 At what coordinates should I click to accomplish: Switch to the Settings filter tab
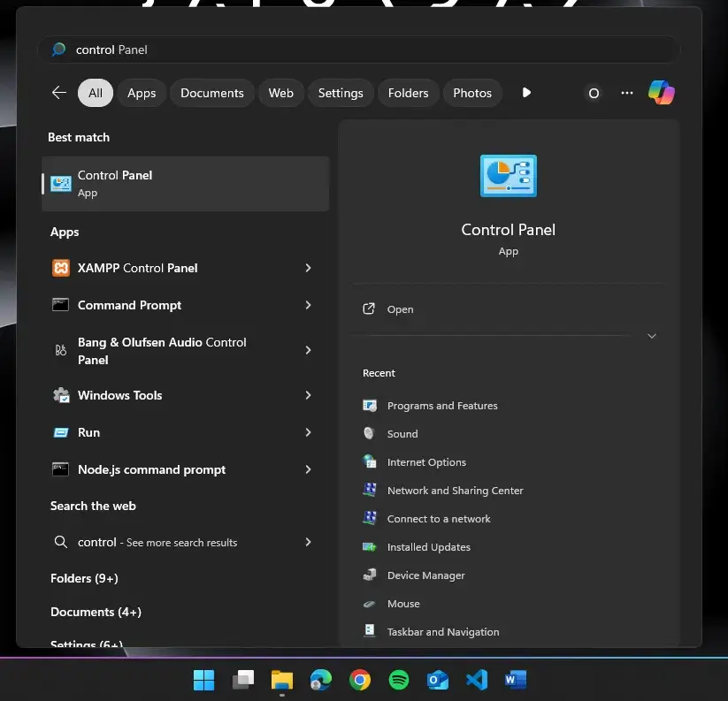point(341,93)
